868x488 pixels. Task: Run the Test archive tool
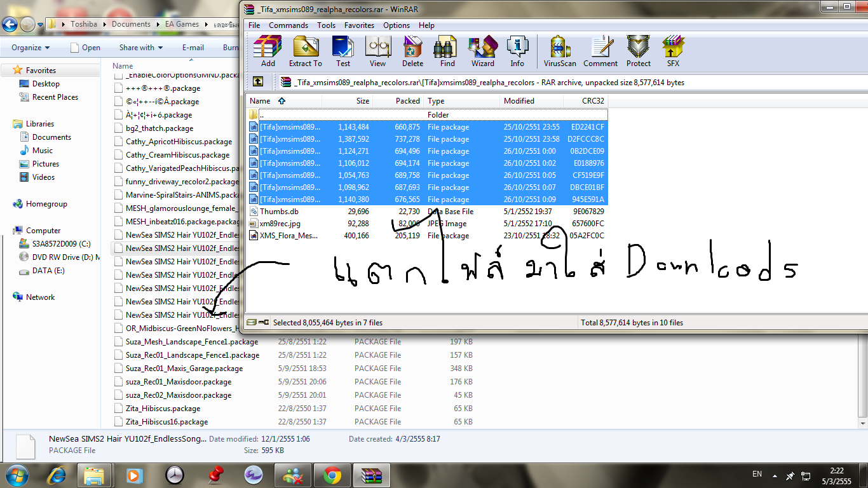click(x=343, y=51)
